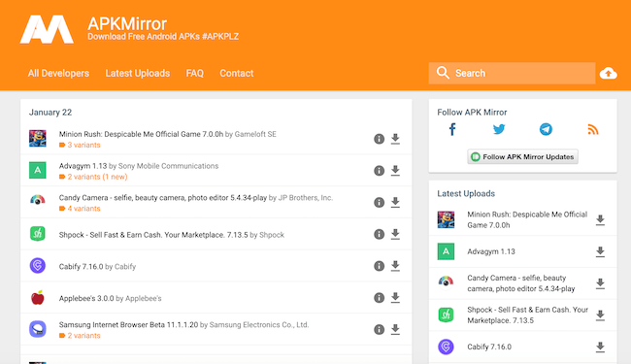This screenshot has width=631, height=364.
Task: Show info for Candy Camera 5.4.34-play
Action: click(379, 202)
